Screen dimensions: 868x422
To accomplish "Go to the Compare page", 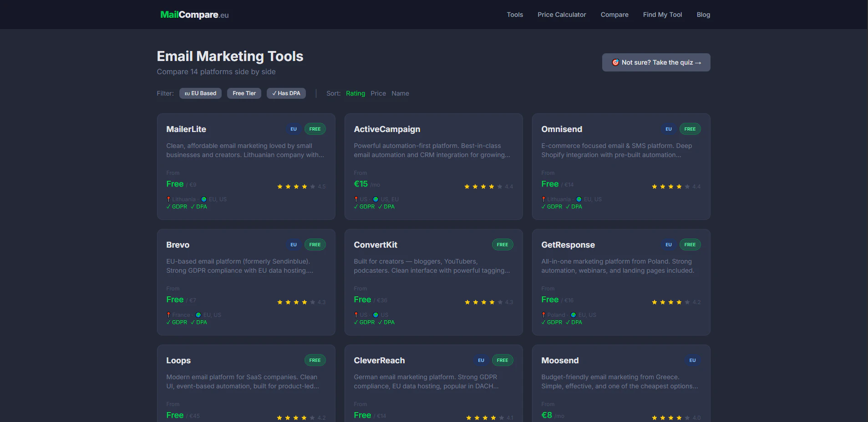I will click(x=614, y=15).
